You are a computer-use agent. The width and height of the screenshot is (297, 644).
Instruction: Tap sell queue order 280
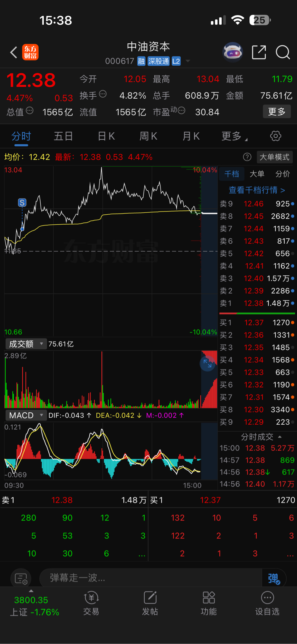coord(29,518)
